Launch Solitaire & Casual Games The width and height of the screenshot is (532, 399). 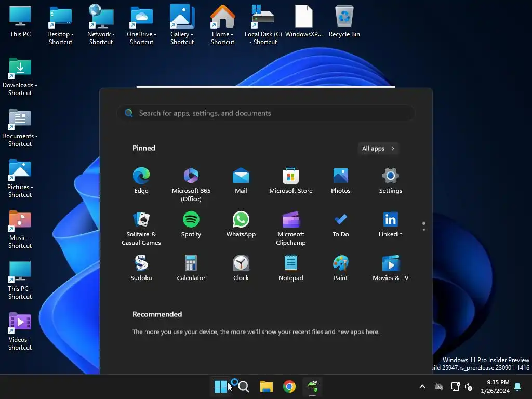click(x=141, y=229)
